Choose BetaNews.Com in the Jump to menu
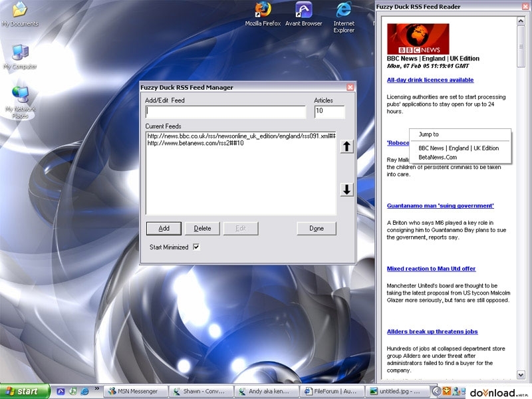Viewport: 532px width, 399px height. tap(438, 158)
